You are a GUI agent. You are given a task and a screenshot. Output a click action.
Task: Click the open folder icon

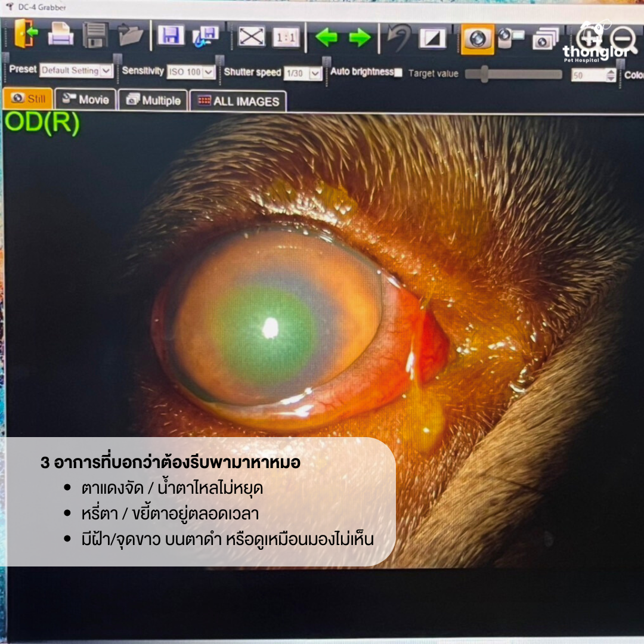point(131,36)
